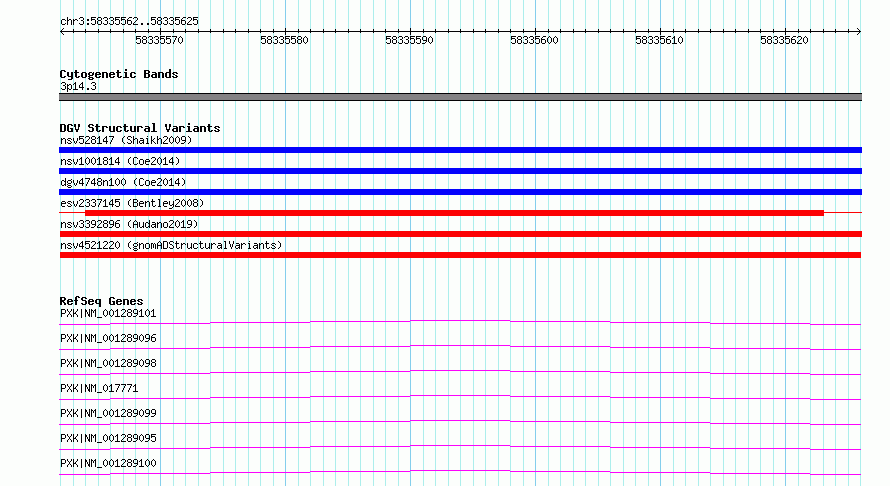Click label esv2337145 (Bentley2008)
This screenshot has height=486, width=890.
132,203
